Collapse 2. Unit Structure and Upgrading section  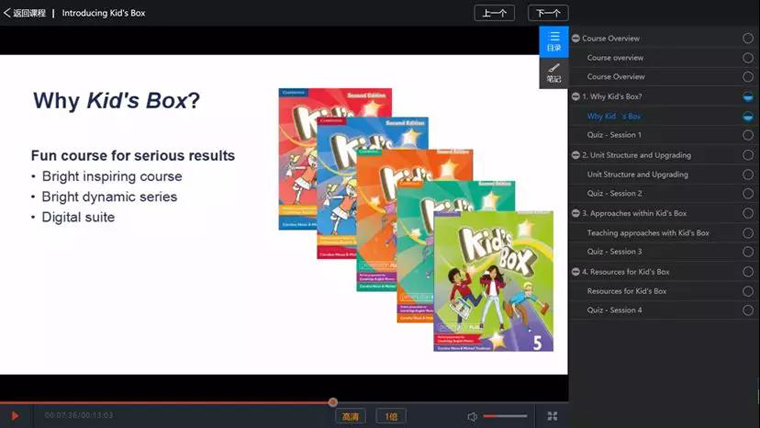pos(576,155)
